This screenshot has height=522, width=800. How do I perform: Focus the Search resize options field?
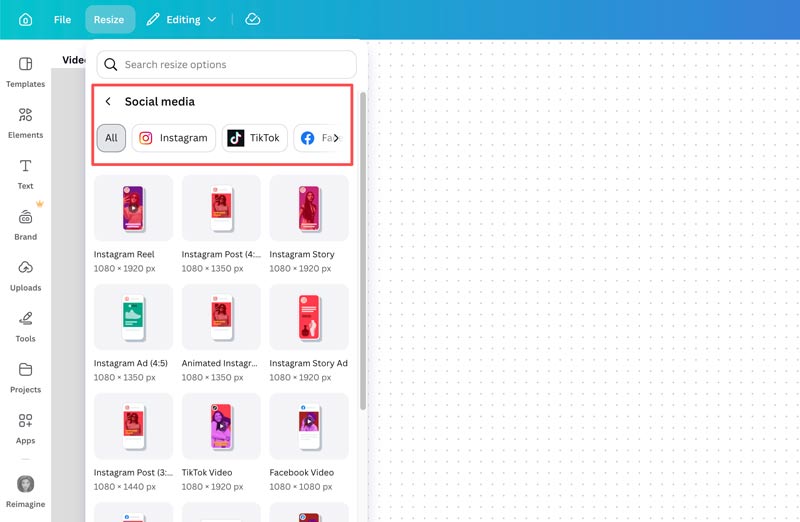[x=227, y=64]
